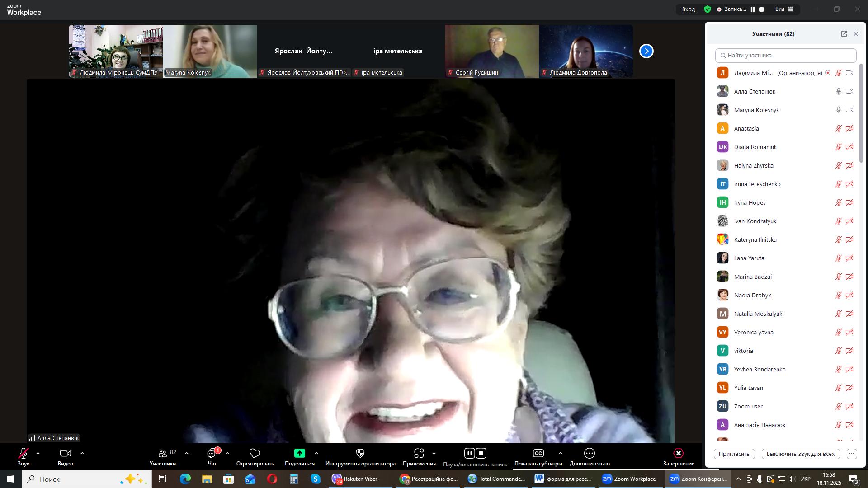Open the Apps (Приложения) icon
868x488 pixels.
(419, 453)
